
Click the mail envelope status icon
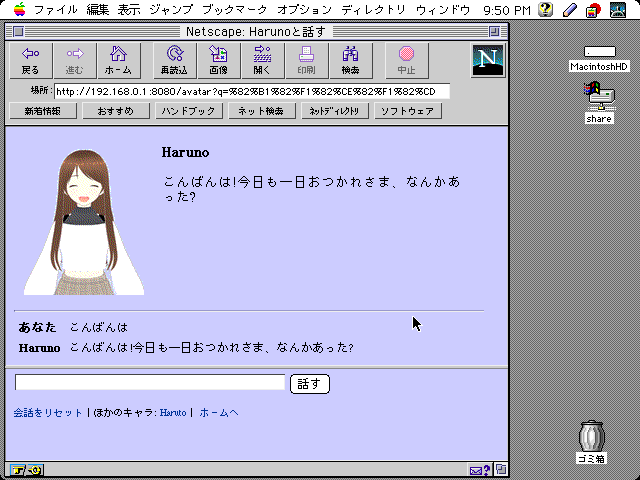[480, 470]
